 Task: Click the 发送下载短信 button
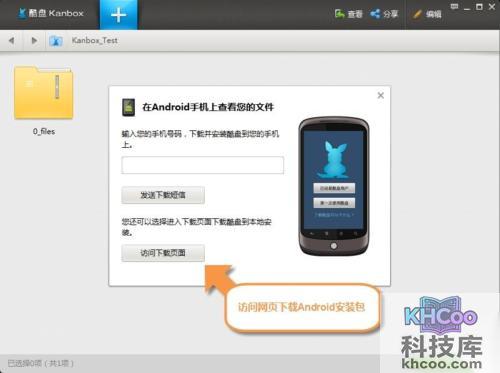(x=163, y=195)
